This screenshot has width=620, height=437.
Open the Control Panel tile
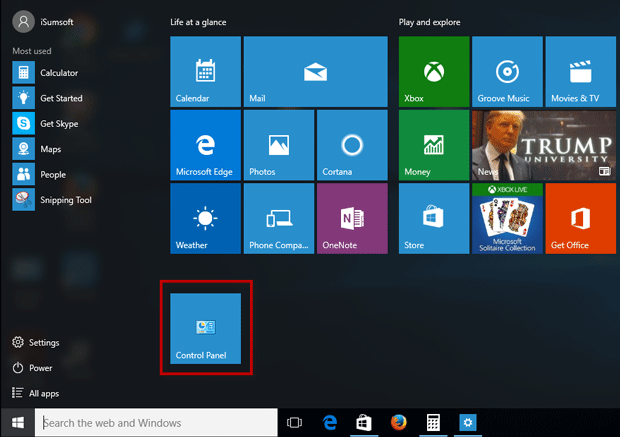[x=205, y=328]
